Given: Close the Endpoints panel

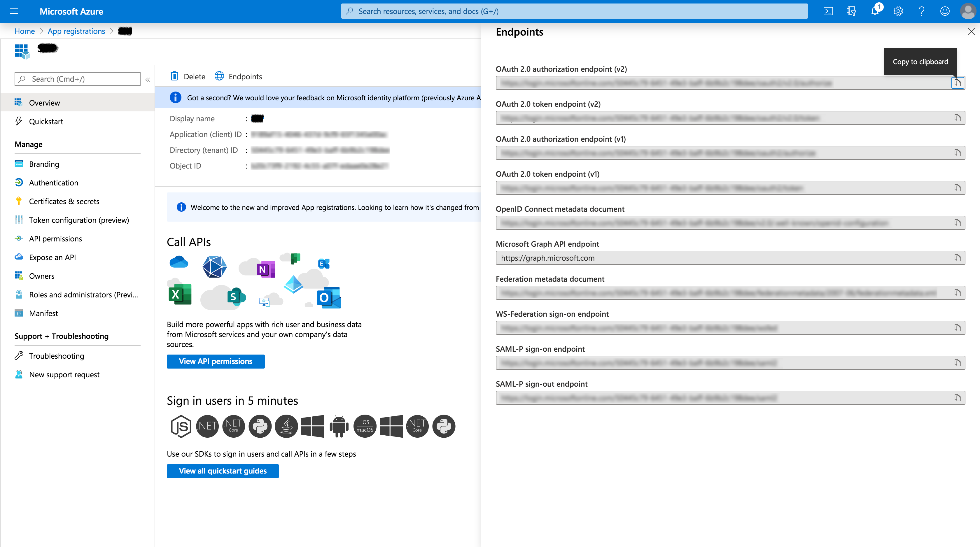Looking at the screenshot, I should pyautogui.click(x=971, y=31).
